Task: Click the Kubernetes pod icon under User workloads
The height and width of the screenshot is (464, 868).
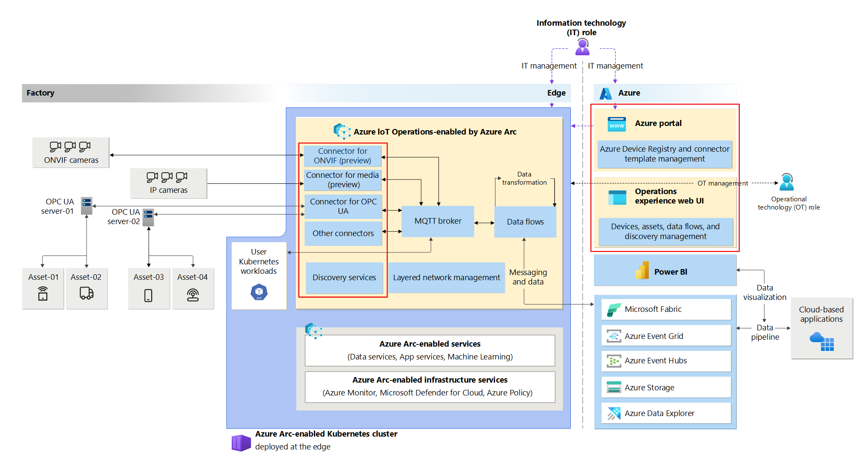Action: coord(259,292)
